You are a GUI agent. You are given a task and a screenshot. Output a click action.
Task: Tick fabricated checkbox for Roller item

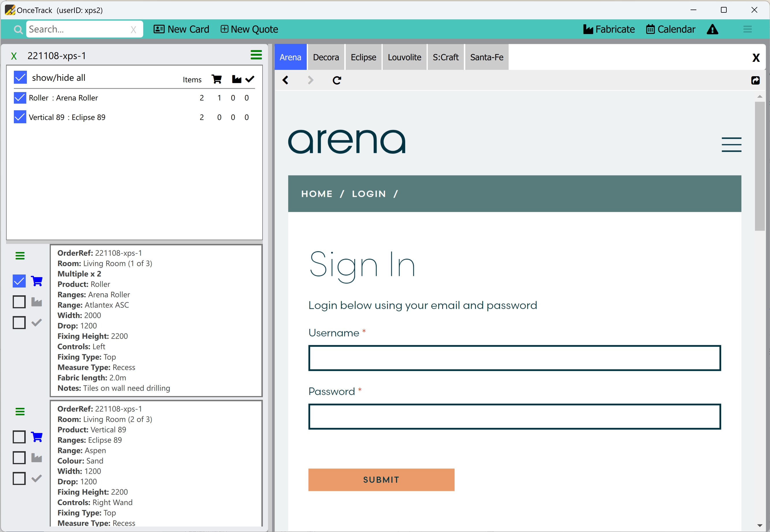click(x=19, y=302)
